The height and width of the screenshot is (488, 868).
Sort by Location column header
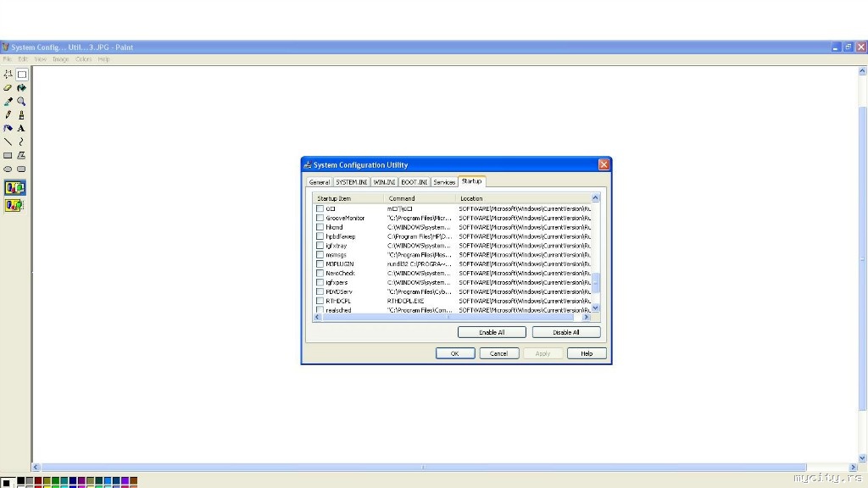point(523,198)
